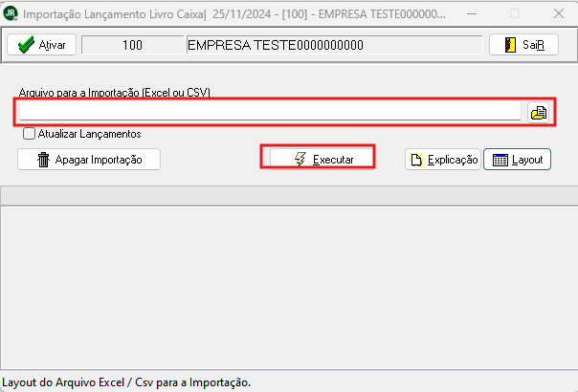The width and height of the screenshot is (578, 392).
Task: Click the company code field showing 100
Action: point(132,45)
